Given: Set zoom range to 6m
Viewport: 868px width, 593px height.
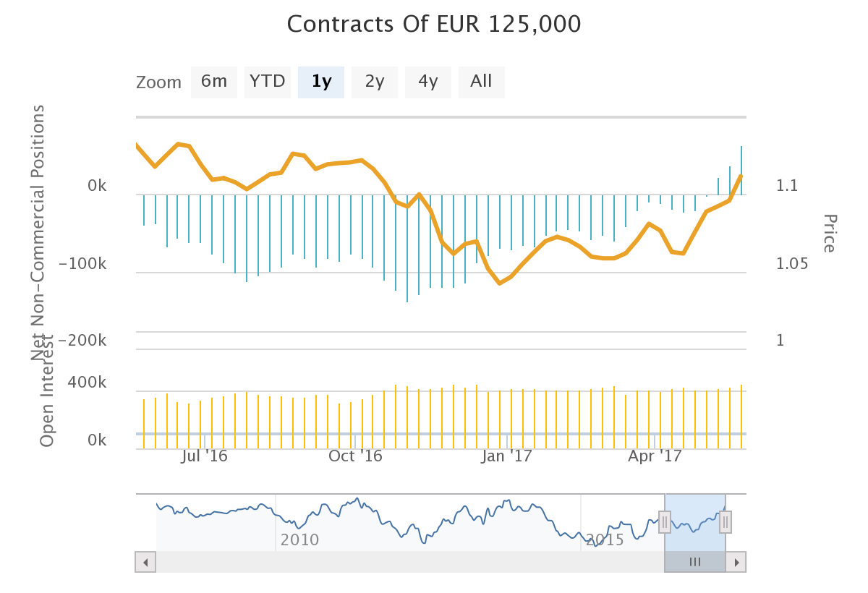Looking at the screenshot, I should coord(214,82).
